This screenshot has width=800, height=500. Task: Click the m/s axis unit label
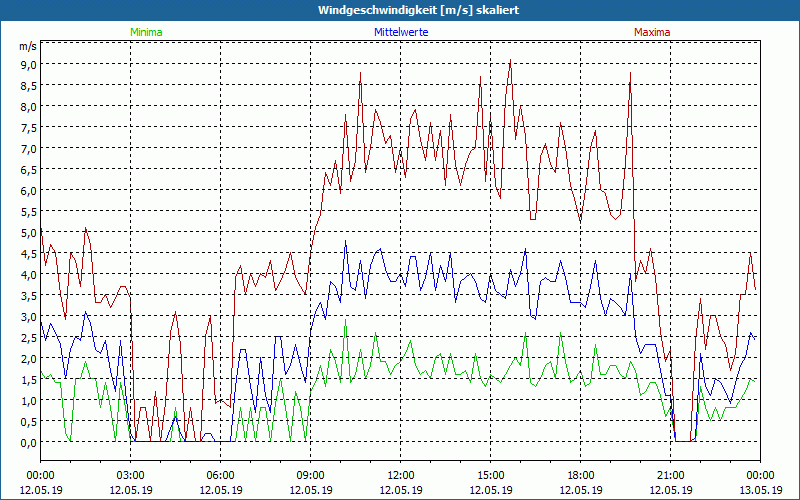28,46
